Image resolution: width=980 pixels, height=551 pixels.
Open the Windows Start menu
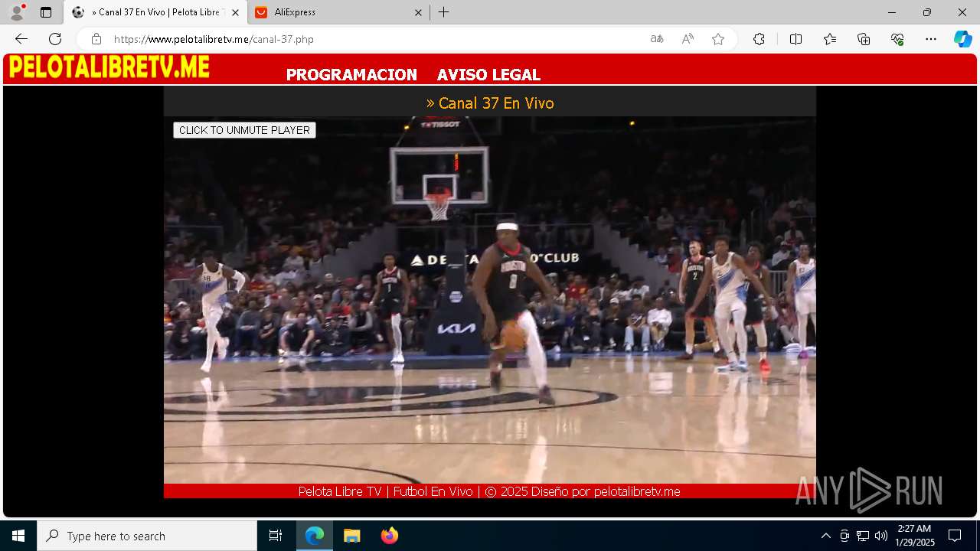(x=18, y=536)
